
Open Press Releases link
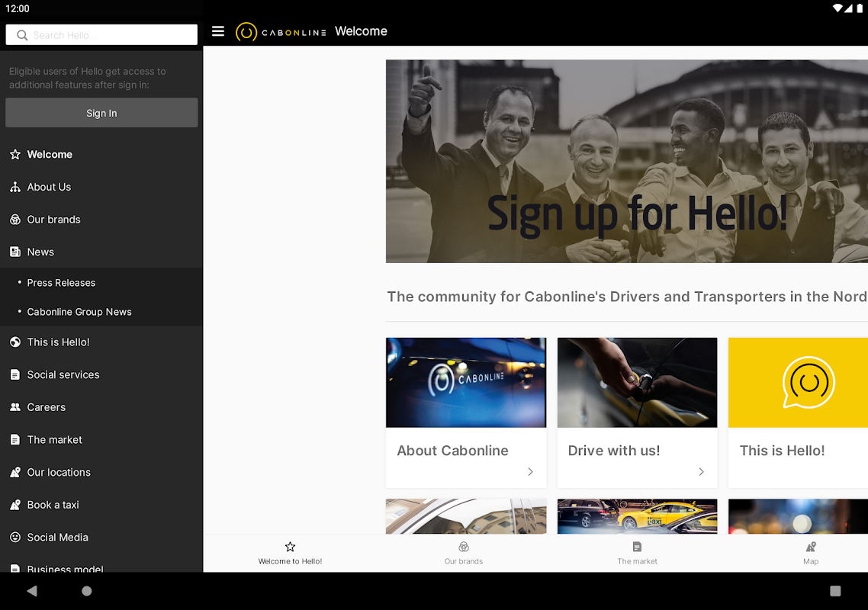(x=62, y=283)
